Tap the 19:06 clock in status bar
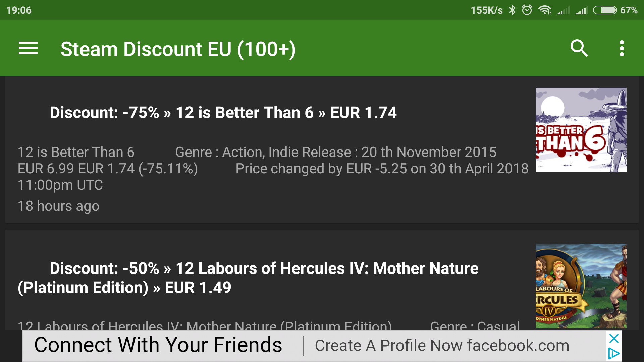The width and height of the screenshot is (644, 362). coord(19,10)
